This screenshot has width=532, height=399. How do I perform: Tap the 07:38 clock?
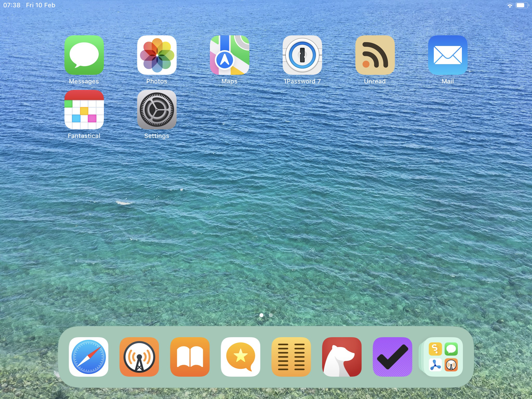coord(12,5)
